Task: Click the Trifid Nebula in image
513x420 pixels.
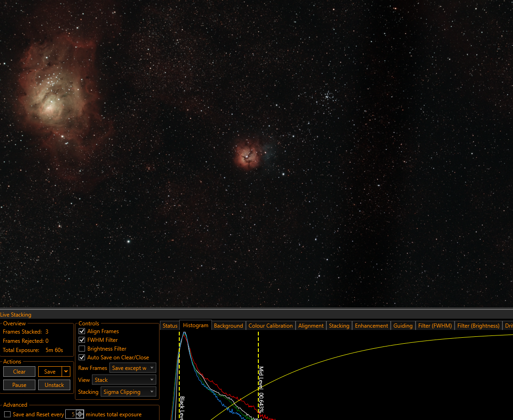Action: pyautogui.click(x=247, y=155)
